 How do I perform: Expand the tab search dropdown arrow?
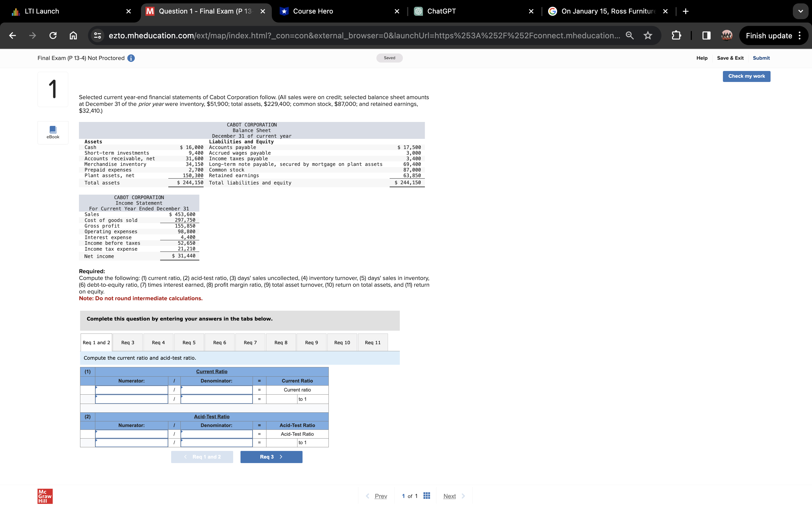tap(801, 11)
